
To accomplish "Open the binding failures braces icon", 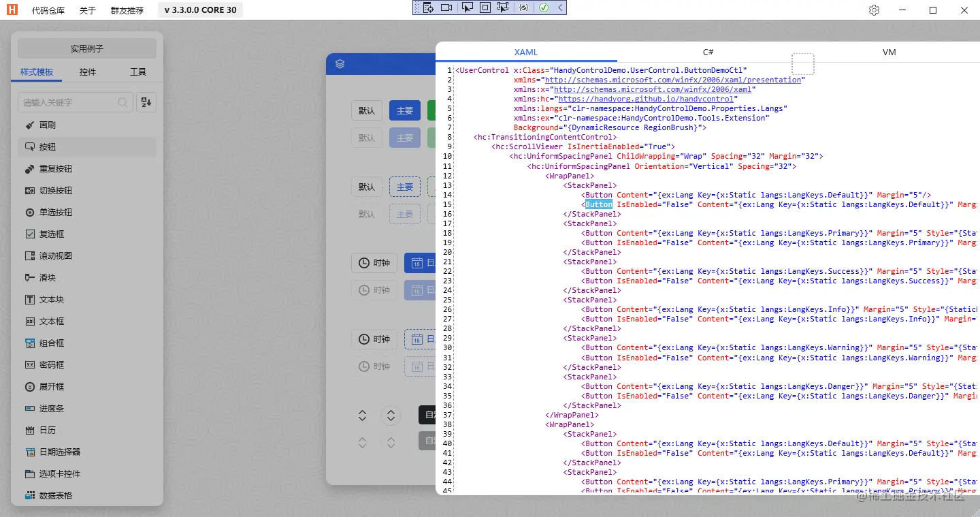I will point(523,7).
